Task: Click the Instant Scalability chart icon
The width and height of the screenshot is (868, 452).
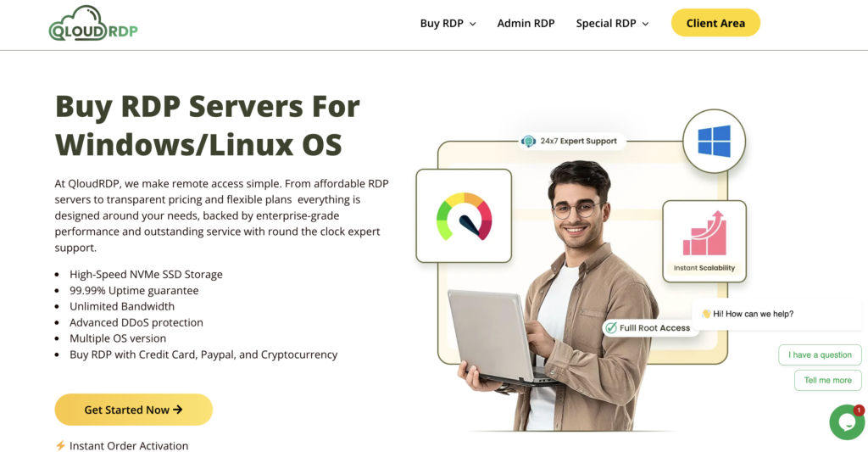Action: tap(704, 232)
